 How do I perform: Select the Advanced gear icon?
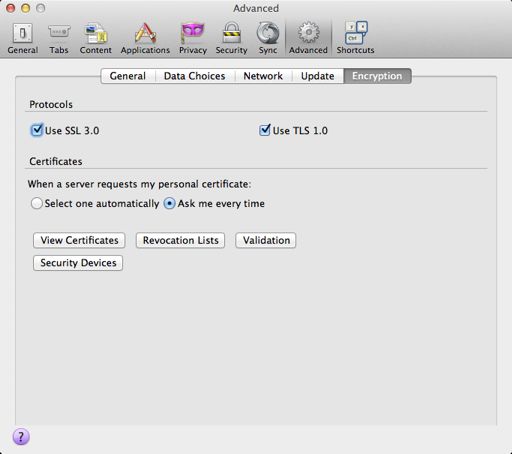[308, 33]
